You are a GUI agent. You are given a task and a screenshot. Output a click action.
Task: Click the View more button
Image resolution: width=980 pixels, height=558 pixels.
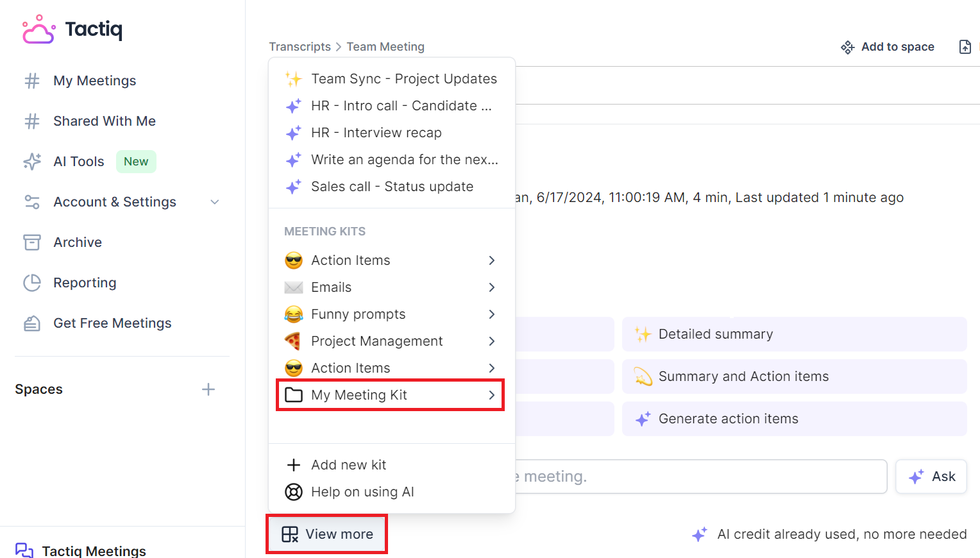click(327, 534)
